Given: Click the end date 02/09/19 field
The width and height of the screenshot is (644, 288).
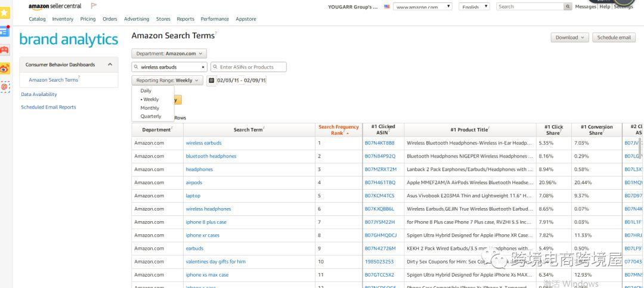Looking at the screenshot, I should (x=255, y=80).
